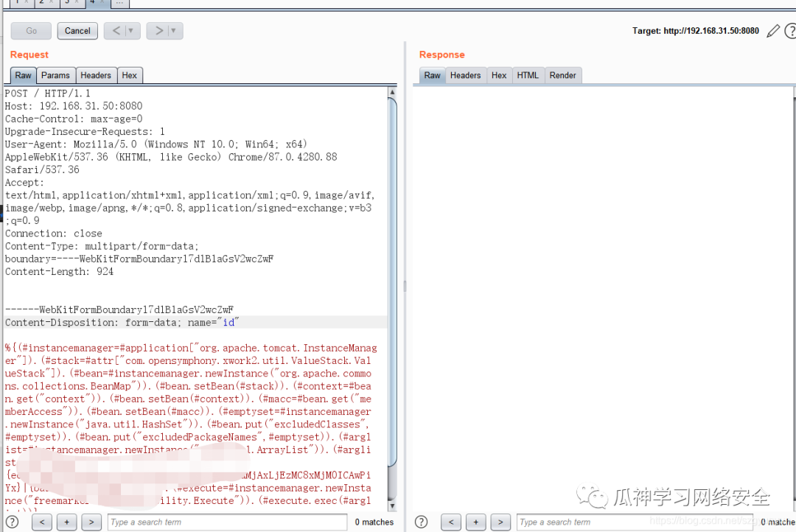796x532 pixels.
Task: Select the Response Raw tab
Action: 432,75
